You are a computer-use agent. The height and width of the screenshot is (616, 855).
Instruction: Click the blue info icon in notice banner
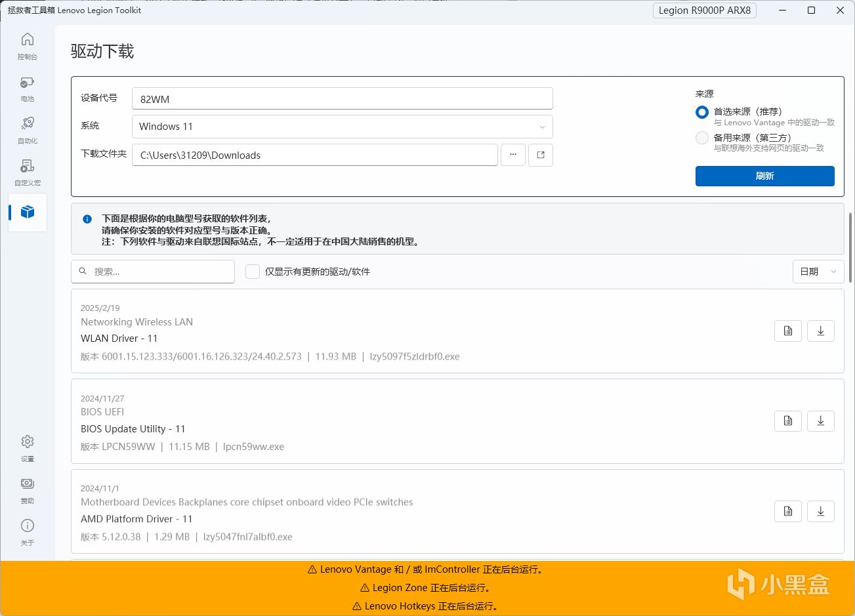(87, 219)
